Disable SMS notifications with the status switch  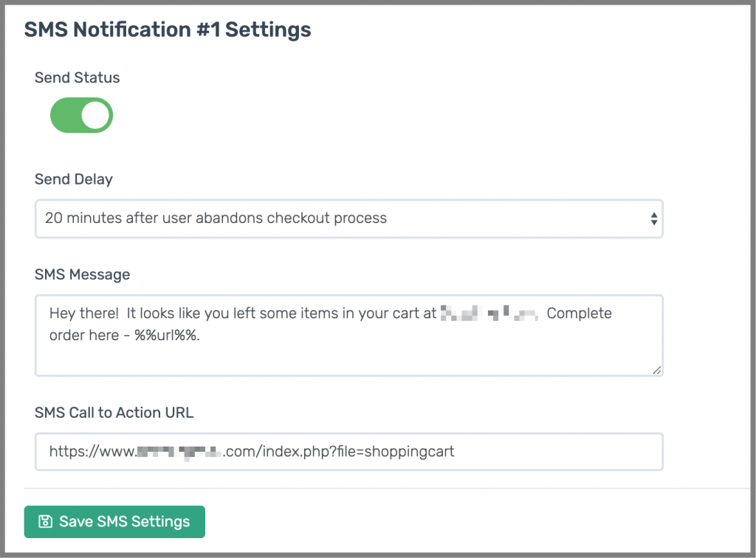(81, 115)
